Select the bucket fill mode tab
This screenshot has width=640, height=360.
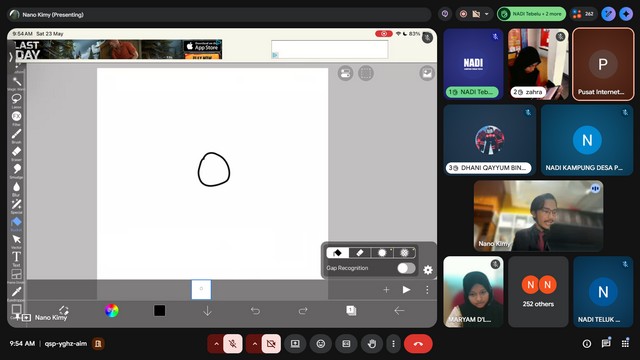(338, 253)
